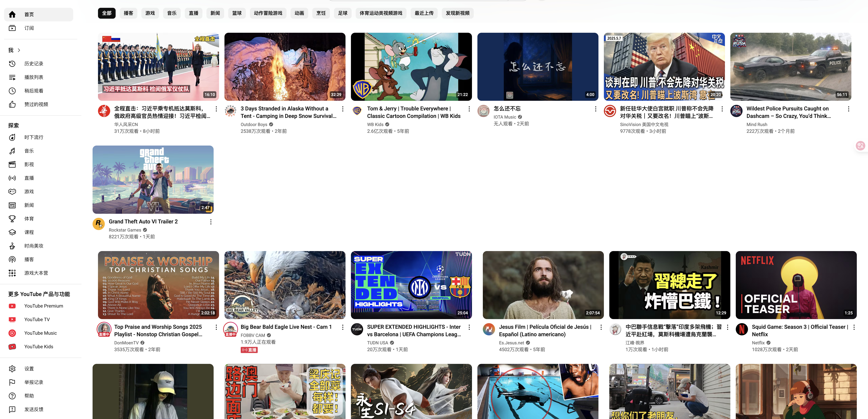The height and width of the screenshot is (419, 868).
Task: Open Watch Later (稍后观看) icon
Action: tap(12, 91)
